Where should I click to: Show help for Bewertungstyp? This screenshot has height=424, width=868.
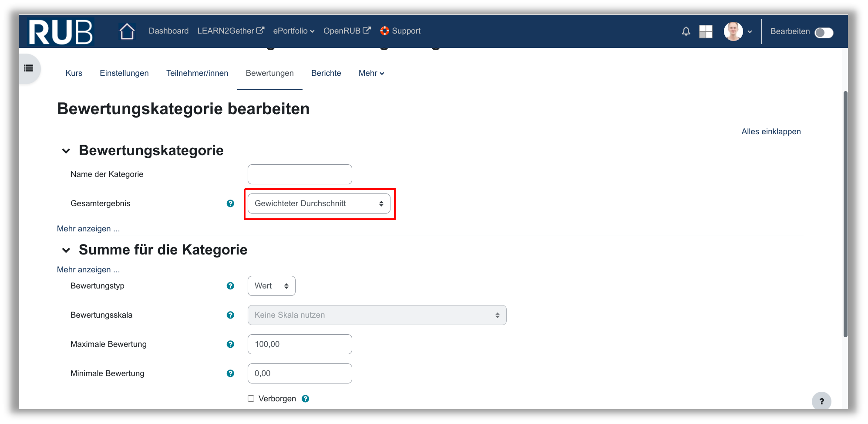pos(230,286)
